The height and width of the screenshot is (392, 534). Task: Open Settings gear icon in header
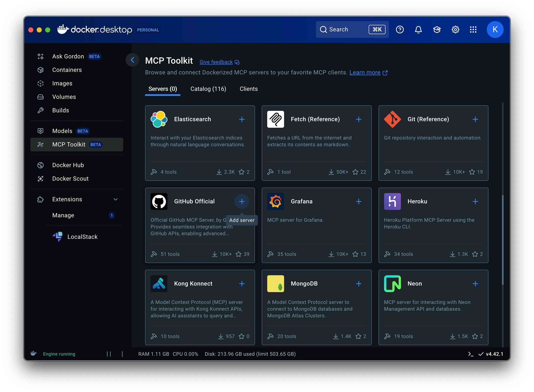pyautogui.click(x=455, y=30)
